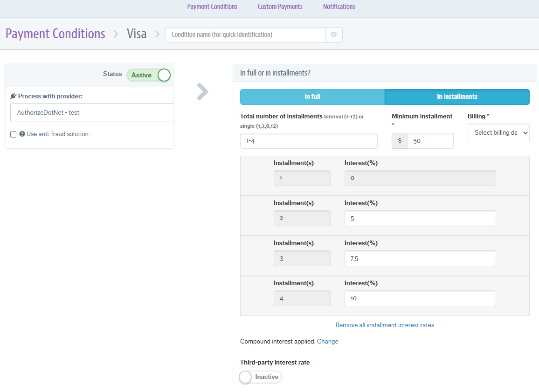Click the interest field for 2 installments

[x=420, y=219]
